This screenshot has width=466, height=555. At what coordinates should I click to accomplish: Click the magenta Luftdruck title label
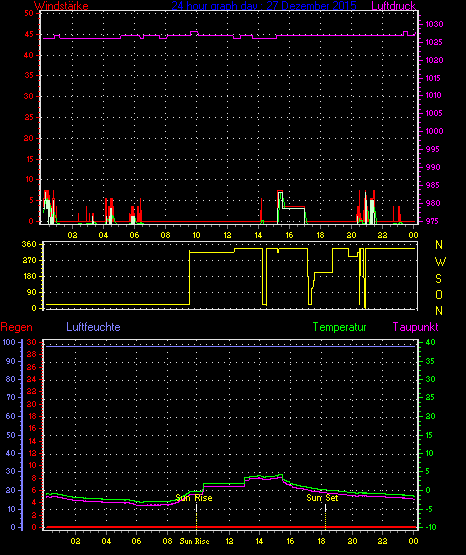pyautogui.click(x=393, y=5)
